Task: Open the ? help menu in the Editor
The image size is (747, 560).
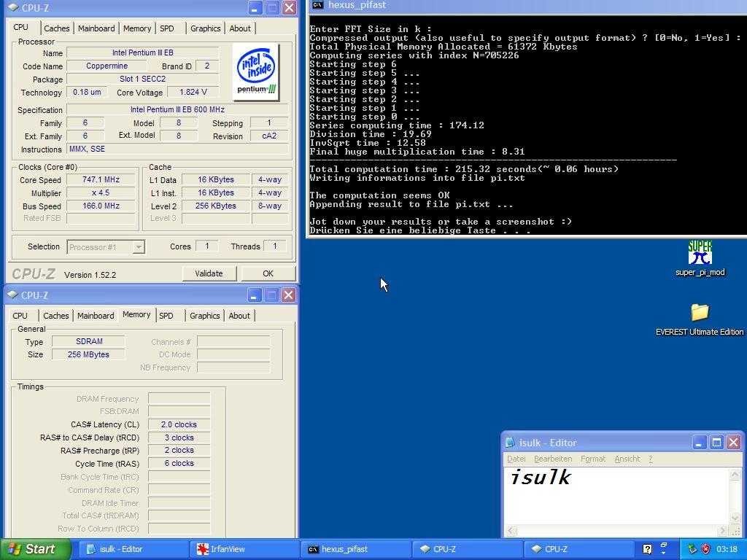Action: pyautogui.click(x=650, y=459)
